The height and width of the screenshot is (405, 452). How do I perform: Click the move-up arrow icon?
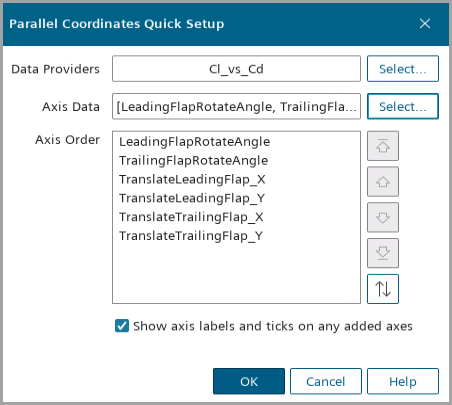pos(383,182)
